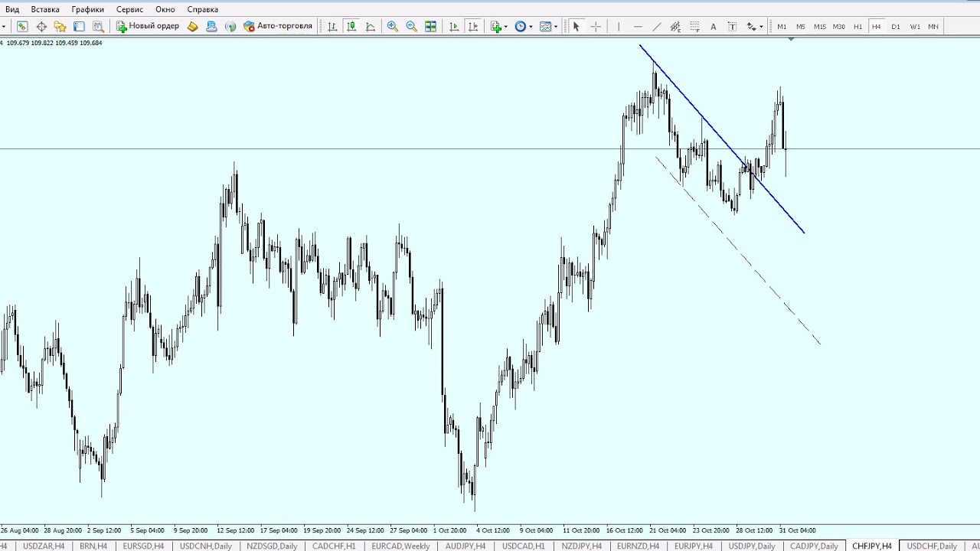Select the vertical line tool

tap(619, 26)
